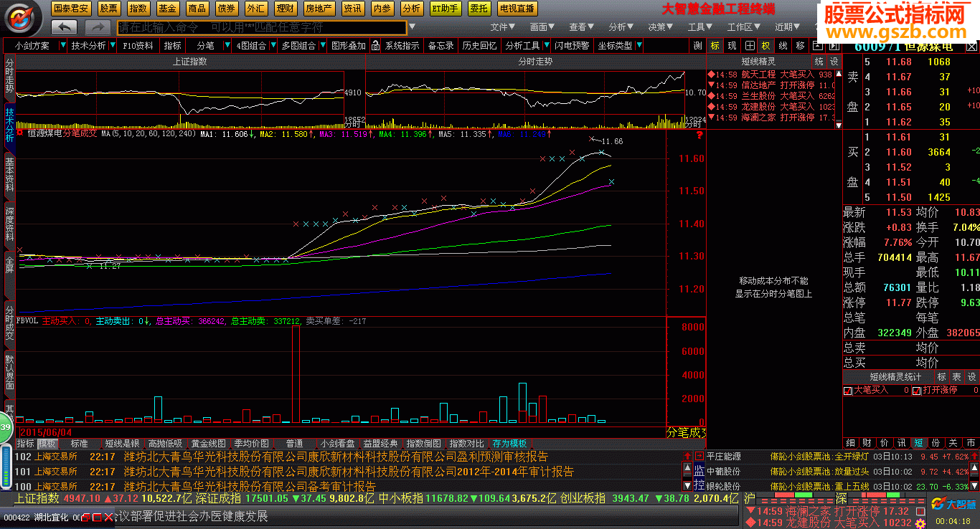This screenshot has height=529, width=980.
Task: Switch to the 模板 bottom tab
Action: [47, 444]
